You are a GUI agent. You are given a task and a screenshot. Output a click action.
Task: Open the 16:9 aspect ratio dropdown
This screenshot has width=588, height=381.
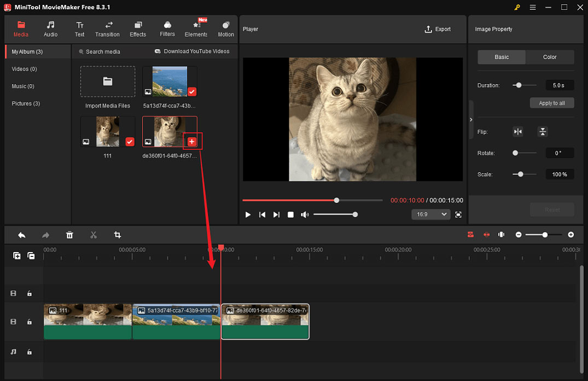coord(430,214)
